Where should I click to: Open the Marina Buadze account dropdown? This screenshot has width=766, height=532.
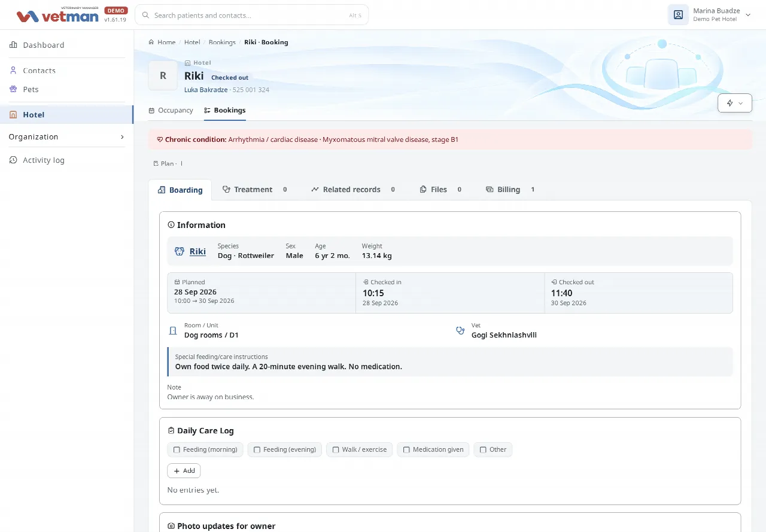click(710, 15)
